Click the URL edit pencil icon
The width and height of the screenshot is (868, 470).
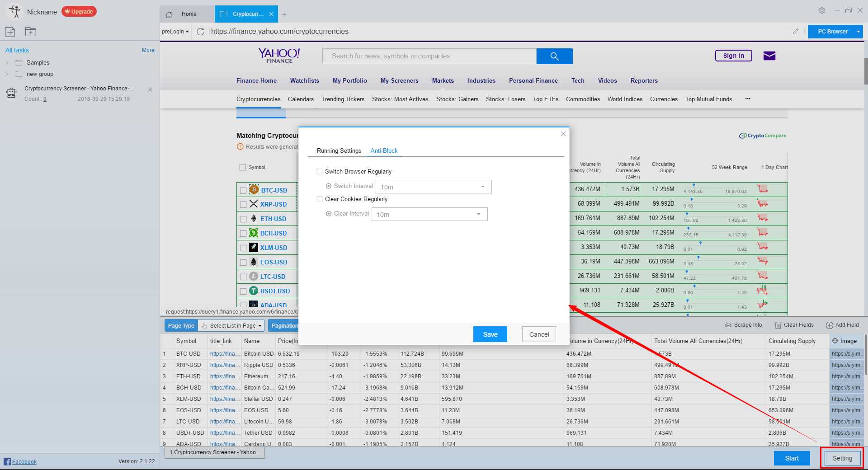[796, 31]
